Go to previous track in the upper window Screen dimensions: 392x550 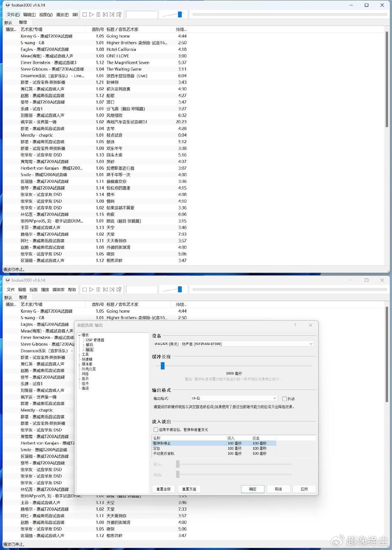(105, 15)
